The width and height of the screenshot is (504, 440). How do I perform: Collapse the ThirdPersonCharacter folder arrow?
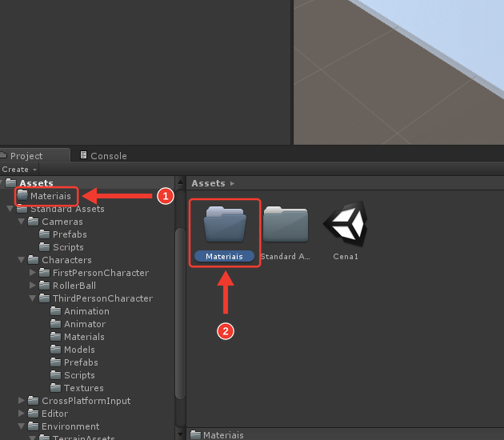33,298
